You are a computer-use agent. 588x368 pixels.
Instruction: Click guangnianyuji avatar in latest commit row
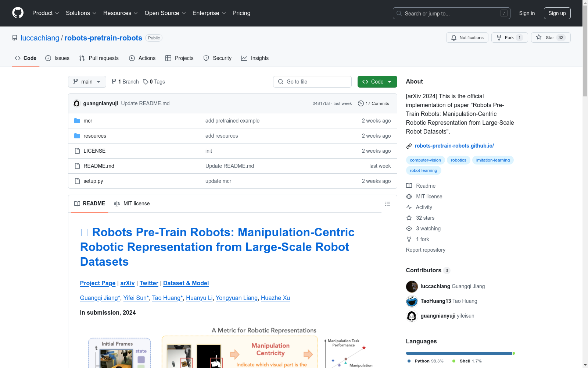(77, 103)
